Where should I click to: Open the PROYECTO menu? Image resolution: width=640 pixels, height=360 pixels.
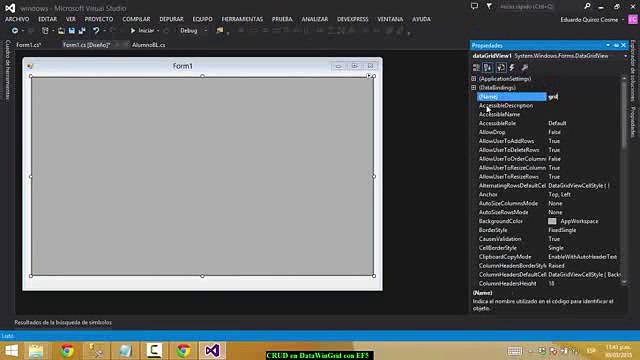[x=99, y=19]
